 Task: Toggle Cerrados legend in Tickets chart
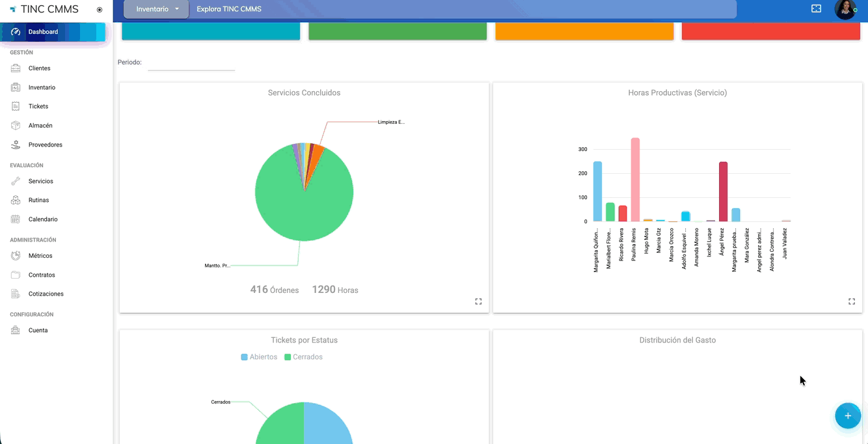[x=303, y=357]
